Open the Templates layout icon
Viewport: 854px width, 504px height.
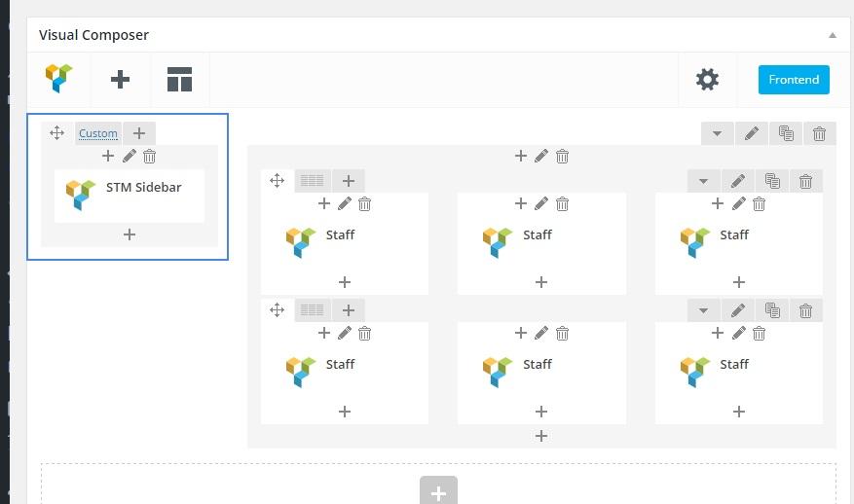pos(179,79)
